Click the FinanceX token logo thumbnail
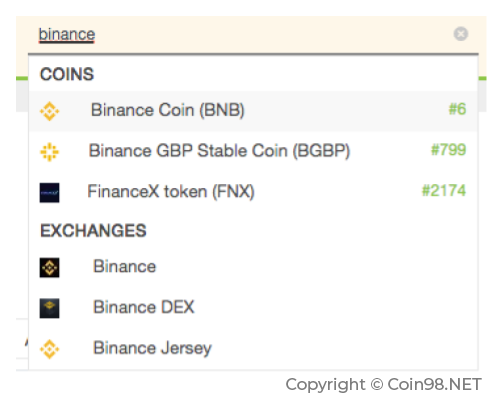This screenshot has width=496, height=397. tap(50, 193)
